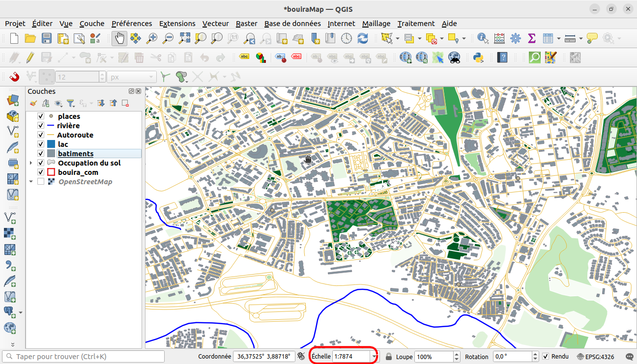637x364 pixels.
Task: Close the Couches panel
Action: [139, 91]
